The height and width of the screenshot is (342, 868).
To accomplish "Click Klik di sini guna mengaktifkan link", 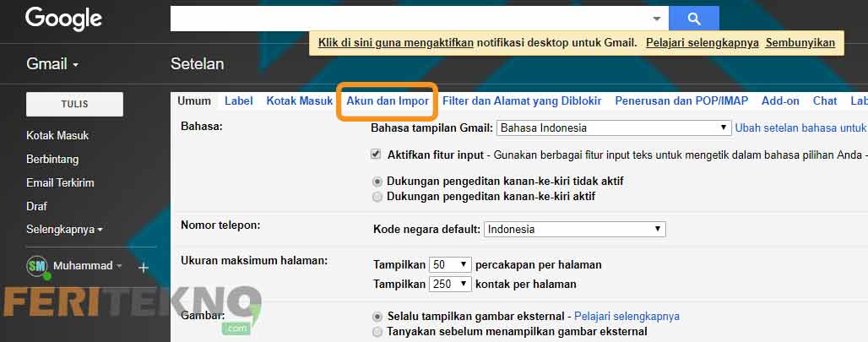I will coord(396,42).
